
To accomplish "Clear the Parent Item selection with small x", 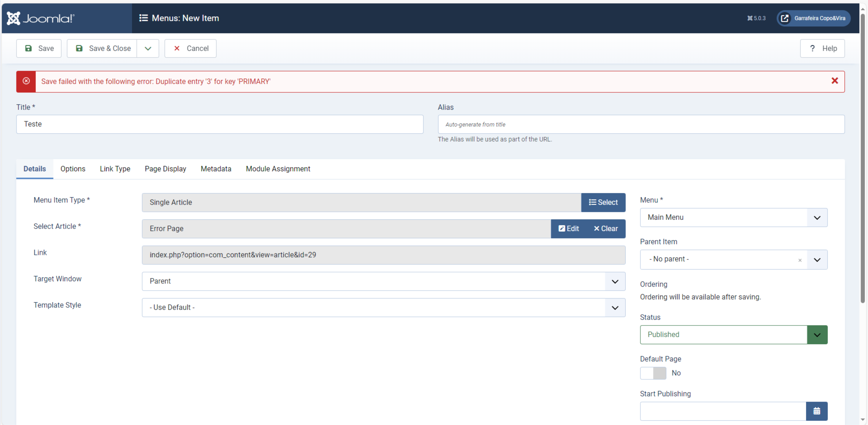I will click(x=800, y=260).
